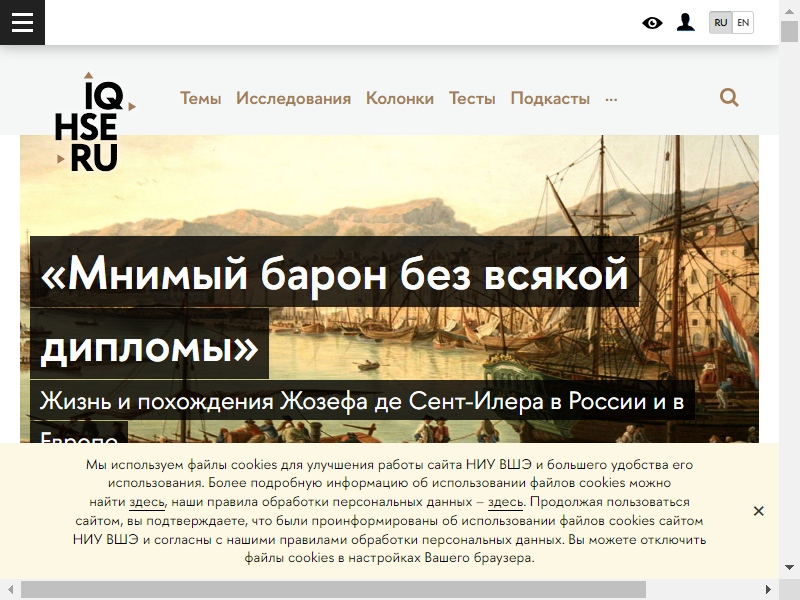
Task: Click vertical scrollbar down arrow
Action: click(x=789, y=567)
